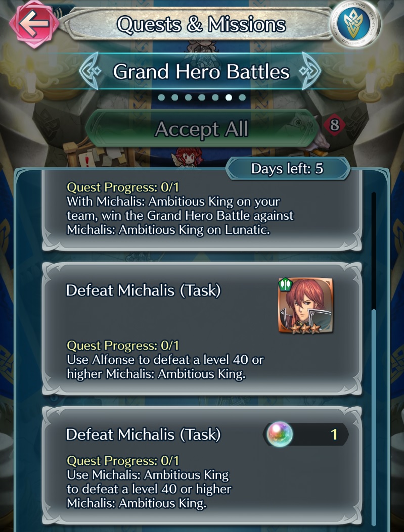The width and height of the screenshot is (404, 532).
Task: Tap the green lance badge on portrait
Action: click(x=286, y=283)
